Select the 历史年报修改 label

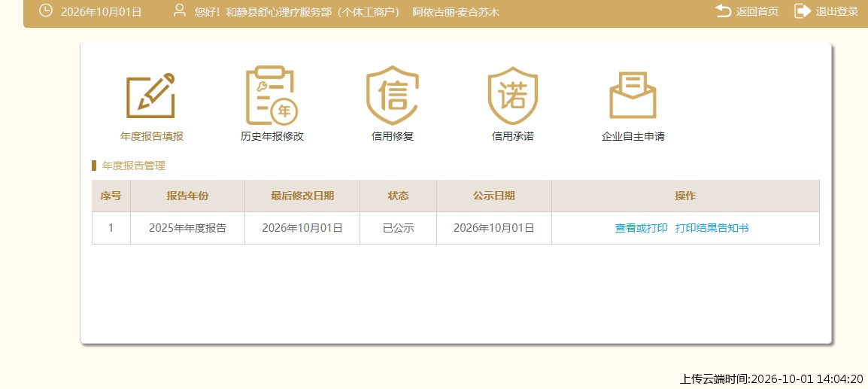[x=272, y=136]
